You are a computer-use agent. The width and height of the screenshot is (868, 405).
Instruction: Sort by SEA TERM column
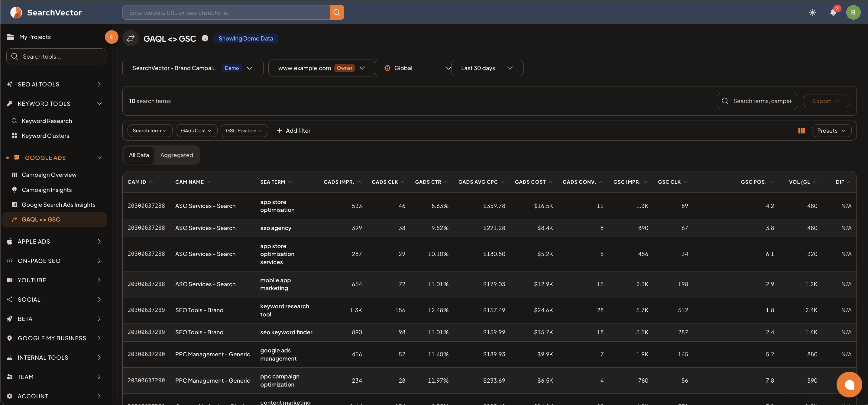276,182
